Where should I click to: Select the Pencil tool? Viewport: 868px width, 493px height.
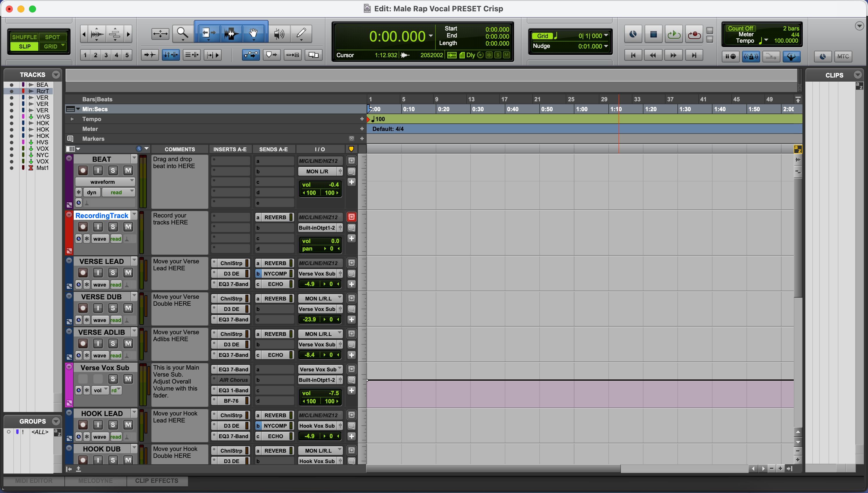301,33
